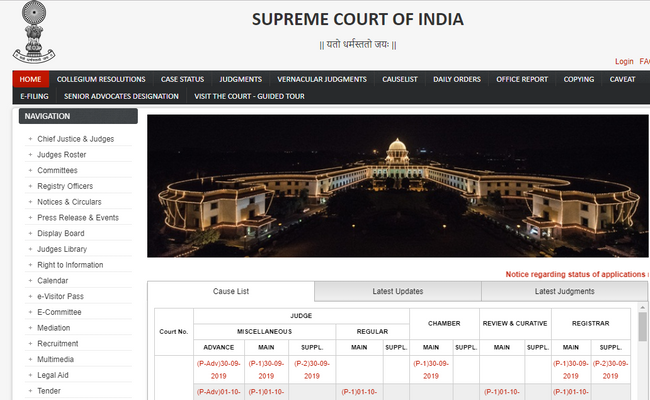The image size is (650, 400).
Task: Open the Calendar navigation link
Action: [x=53, y=281]
